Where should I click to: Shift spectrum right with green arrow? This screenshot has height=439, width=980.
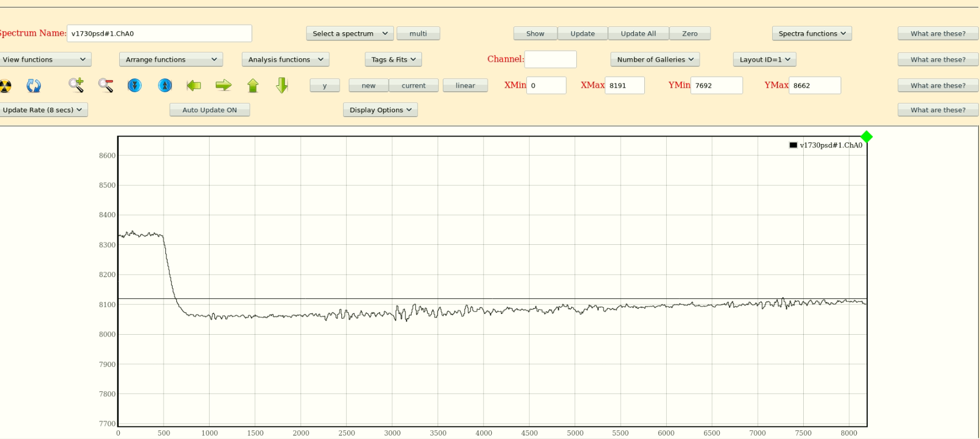point(223,86)
